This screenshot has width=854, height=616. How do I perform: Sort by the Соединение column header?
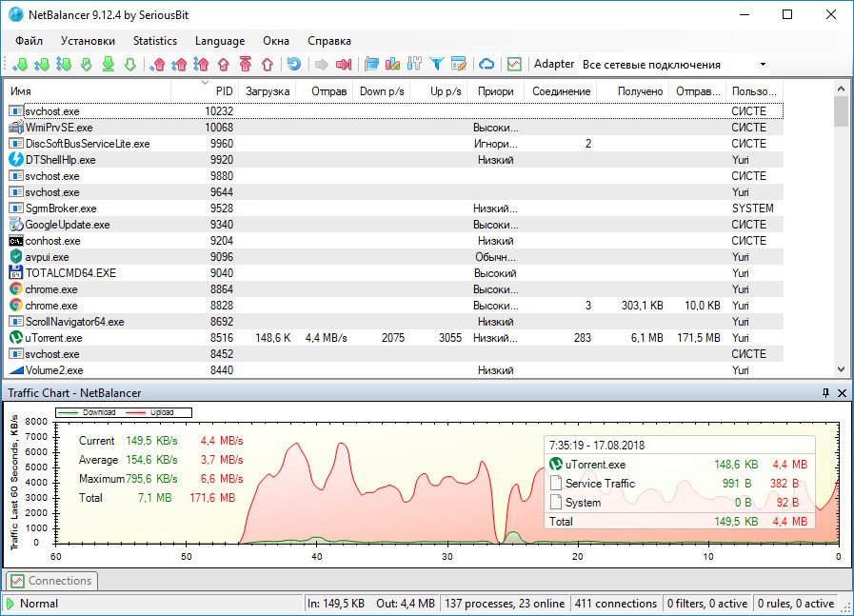coord(561,91)
